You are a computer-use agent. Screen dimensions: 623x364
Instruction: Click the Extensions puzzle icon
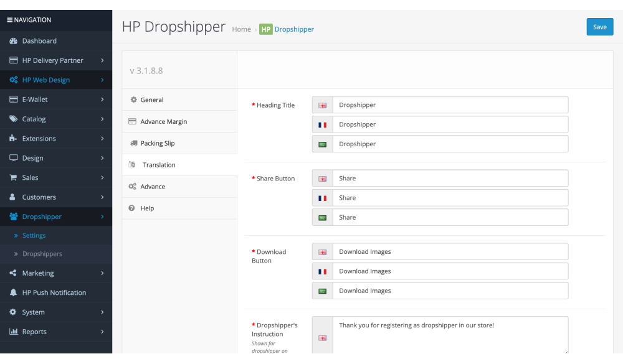pos(13,139)
